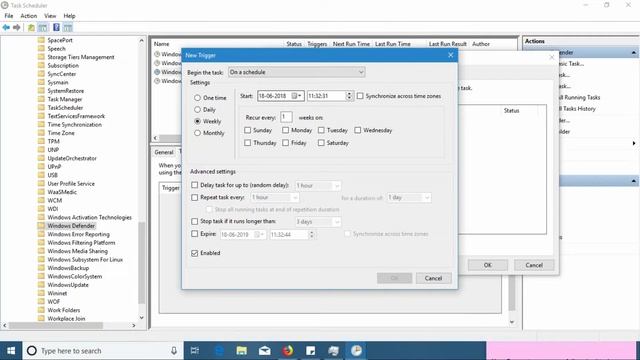This screenshot has width=640, height=360.
Task: Click the Help toolbar icon
Action: tap(56, 27)
